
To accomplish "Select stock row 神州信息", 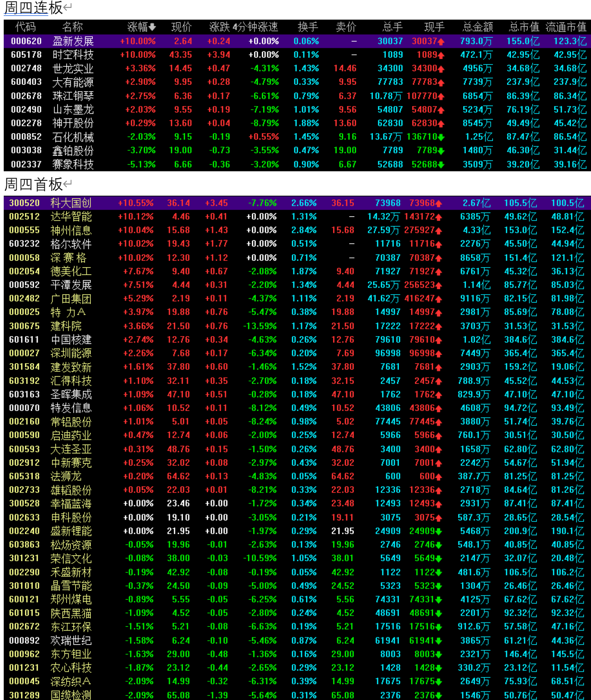I will 297,230.
